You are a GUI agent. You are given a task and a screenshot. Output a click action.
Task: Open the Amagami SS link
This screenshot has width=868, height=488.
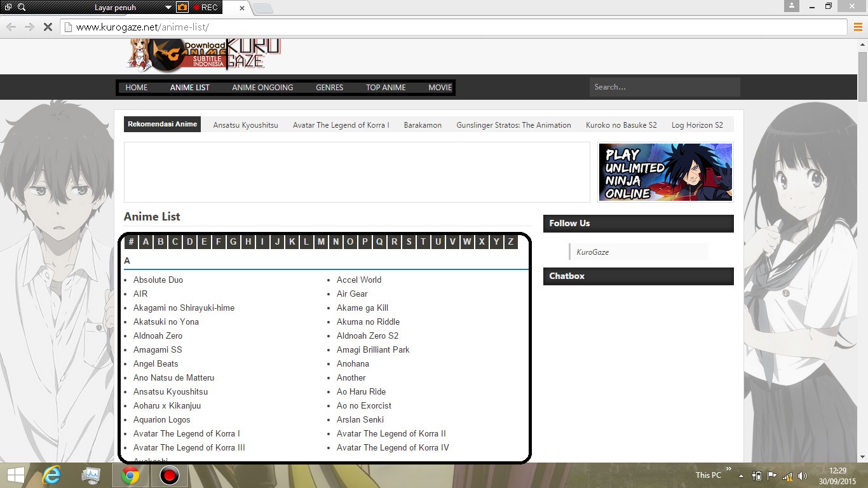(158, 349)
